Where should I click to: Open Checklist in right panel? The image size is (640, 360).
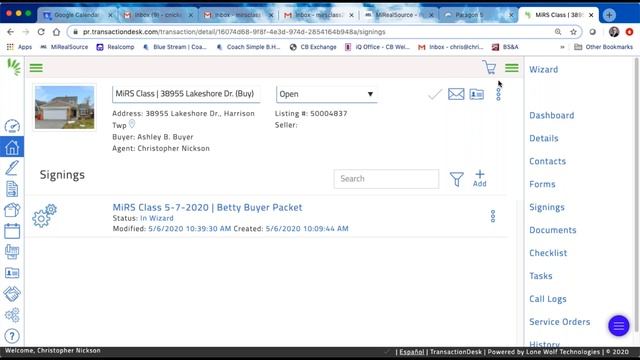click(548, 253)
